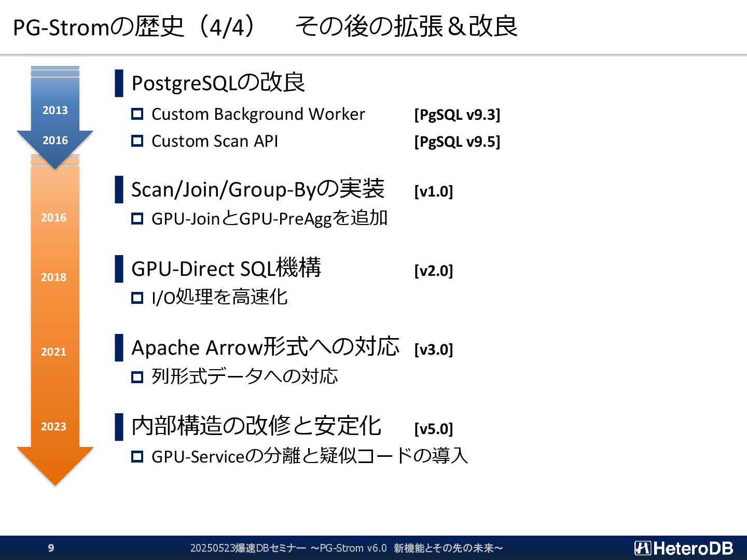
Task: Click the 'GPU-JoinとGPU-PreAggを追加' bullet
Action: click(270, 218)
